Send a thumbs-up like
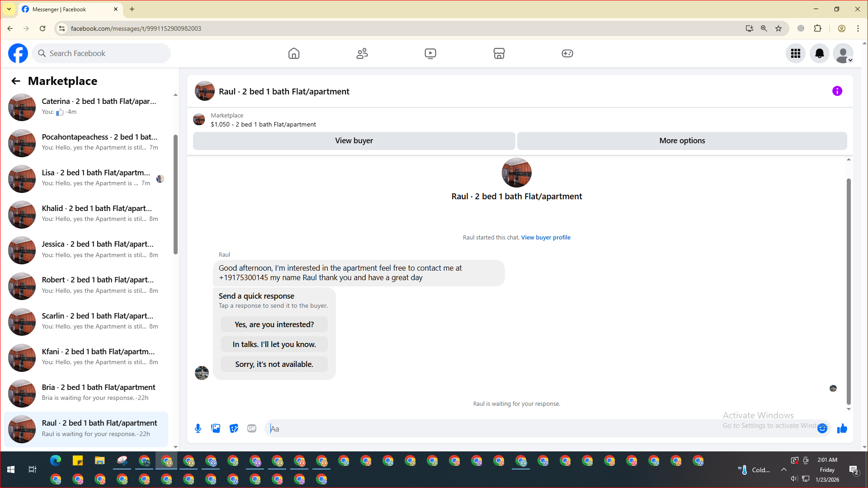This screenshot has height=488, width=868. [x=842, y=428]
